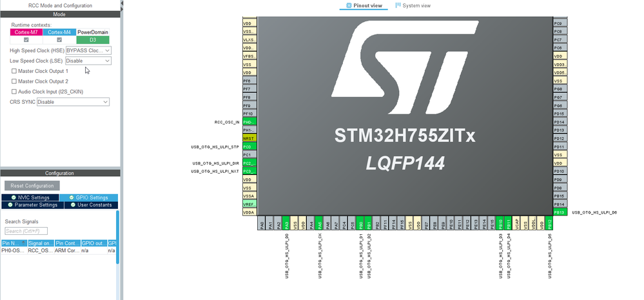Click the STM32H755ZITx chip name
This screenshot has width=644, height=300.
point(405,135)
